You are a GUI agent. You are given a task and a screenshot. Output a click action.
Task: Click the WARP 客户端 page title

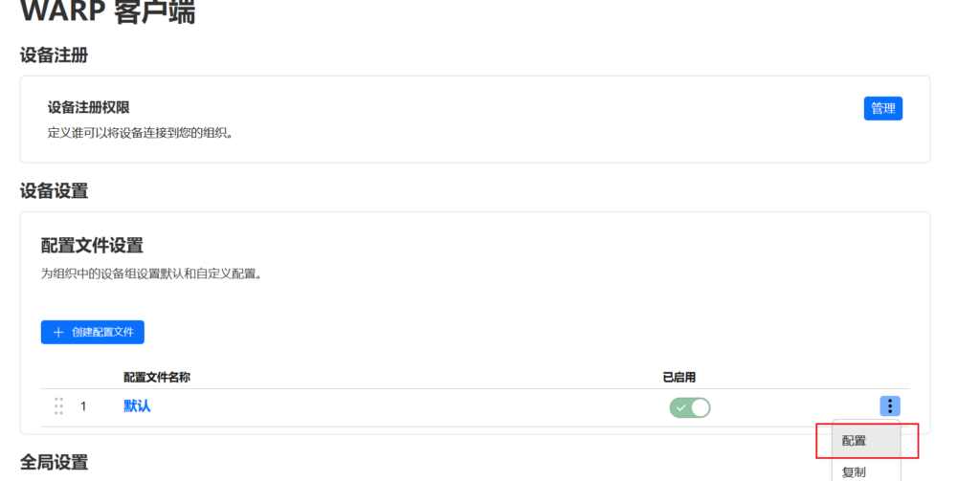107,11
